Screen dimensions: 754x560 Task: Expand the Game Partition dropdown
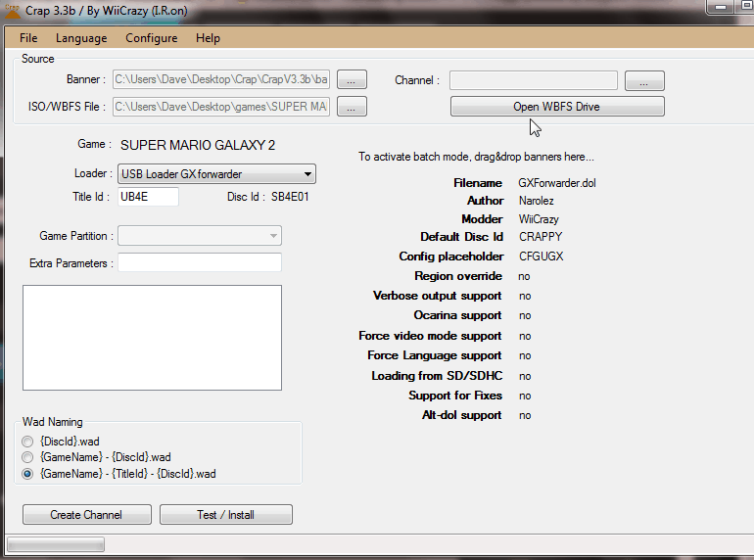tap(200, 236)
